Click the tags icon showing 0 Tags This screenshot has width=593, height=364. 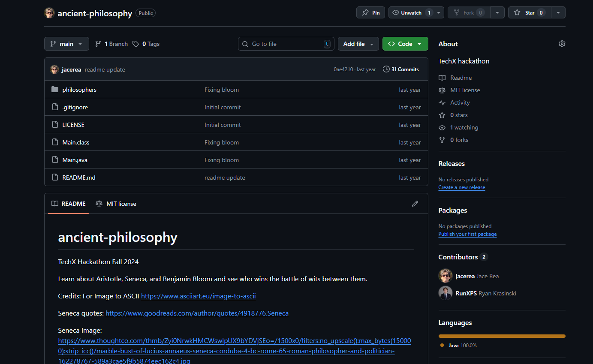click(x=135, y=44)
